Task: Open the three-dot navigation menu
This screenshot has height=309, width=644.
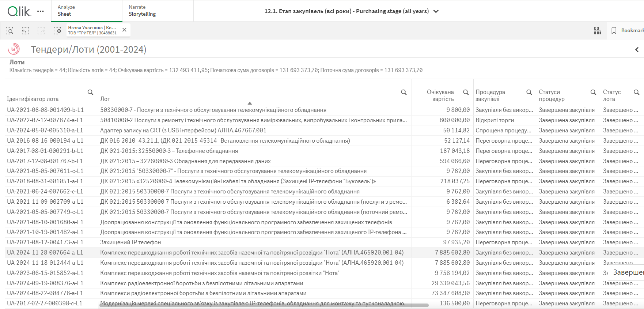Action: tap(41, 11)
